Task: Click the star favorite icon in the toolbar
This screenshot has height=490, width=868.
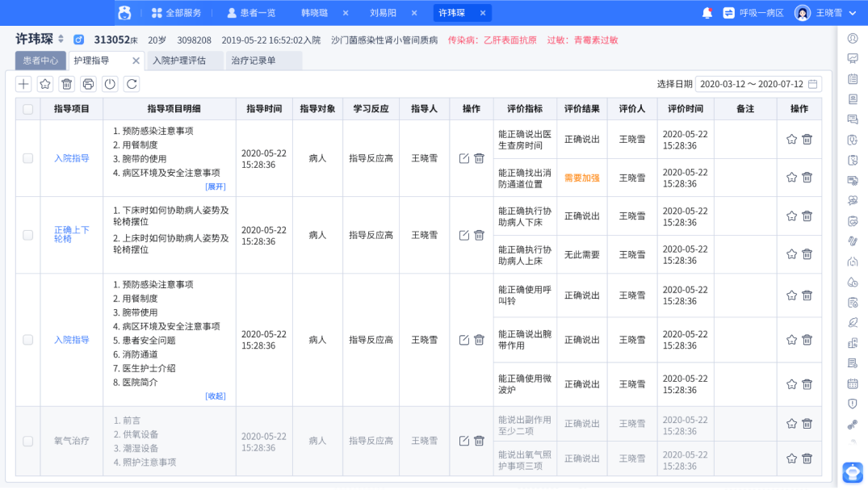Action: pos(45,83)
